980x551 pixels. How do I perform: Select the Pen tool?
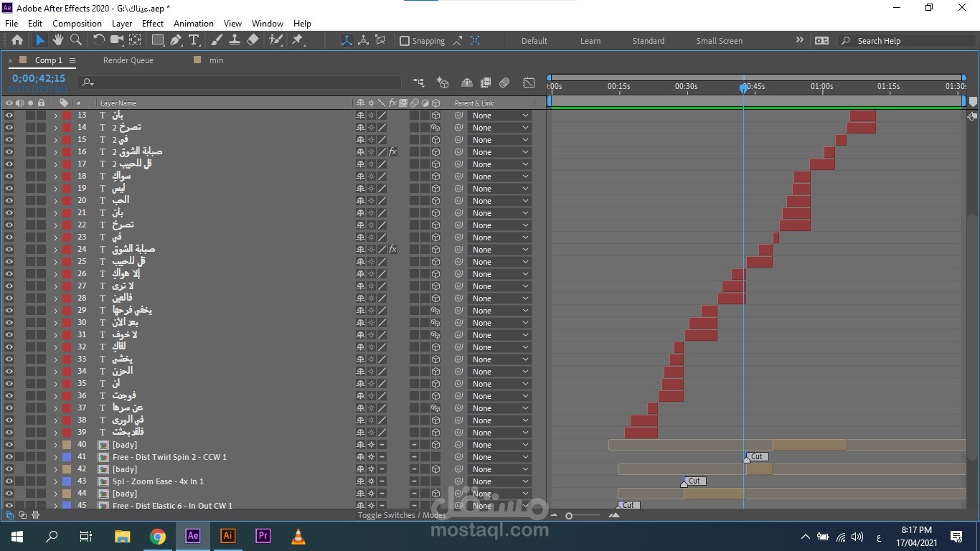[176, 40]
